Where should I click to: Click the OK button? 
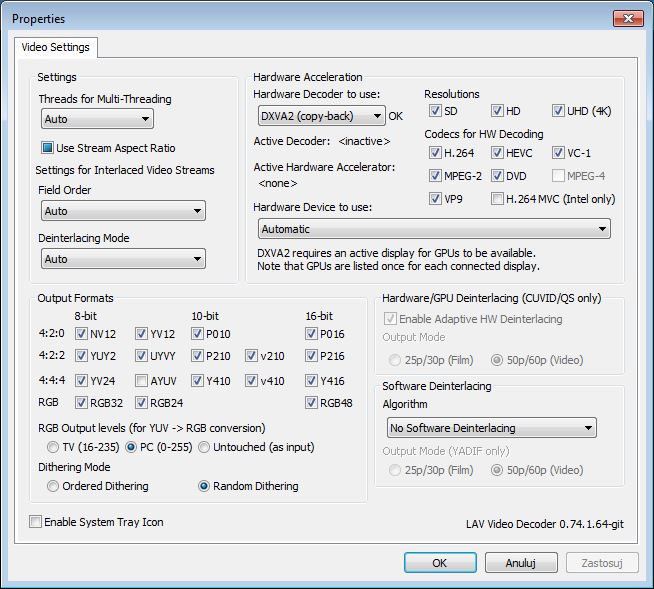439,563
